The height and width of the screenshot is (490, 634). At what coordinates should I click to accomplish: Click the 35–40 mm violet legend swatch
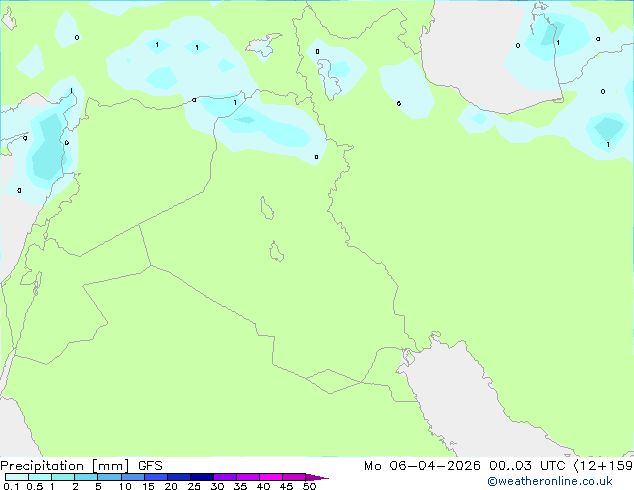(248, 477)
